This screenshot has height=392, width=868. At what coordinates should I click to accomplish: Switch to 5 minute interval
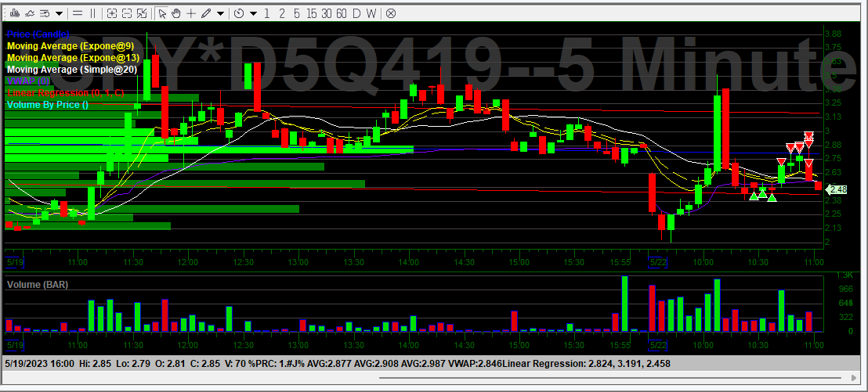point(297,13)
